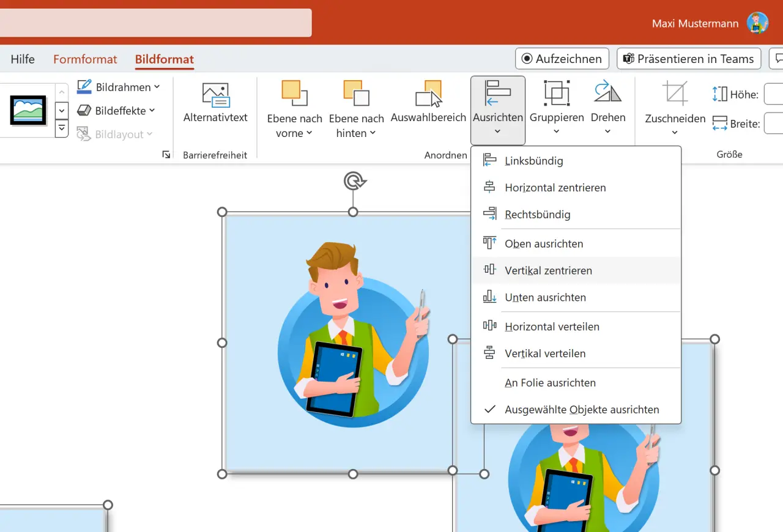783x532 pixels.
Task: Enable An Folie ausrichten
Action: tap(550, 382)
